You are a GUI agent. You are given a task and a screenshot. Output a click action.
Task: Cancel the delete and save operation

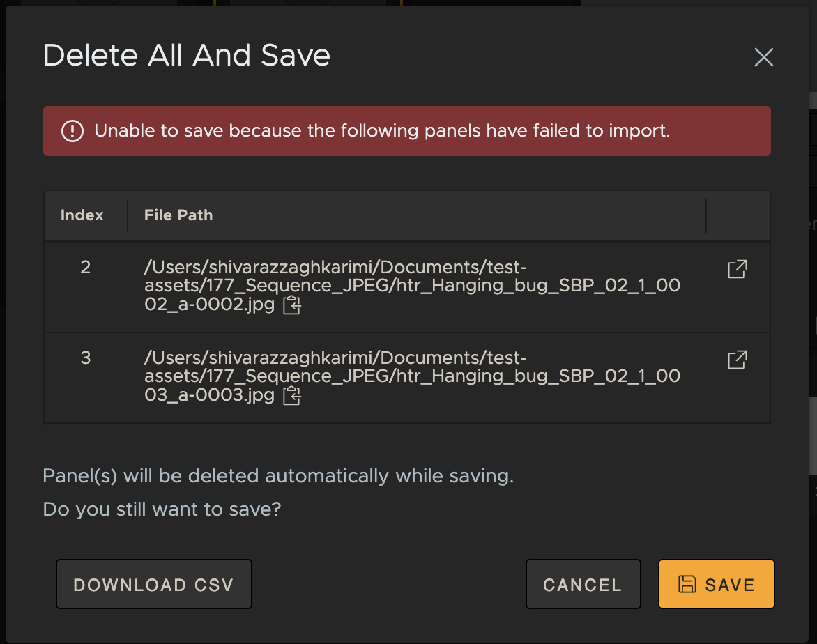click(x=583, y=584)
